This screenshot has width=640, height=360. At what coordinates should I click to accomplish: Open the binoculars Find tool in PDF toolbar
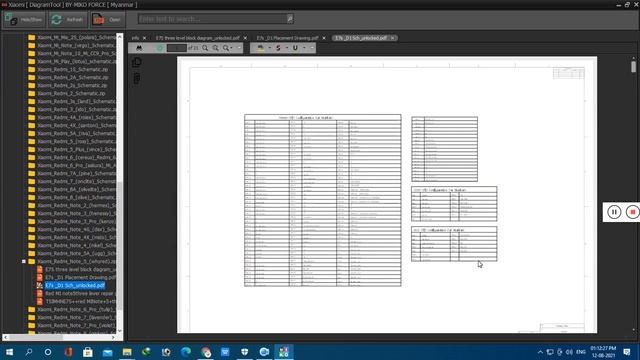coord(139,48)
